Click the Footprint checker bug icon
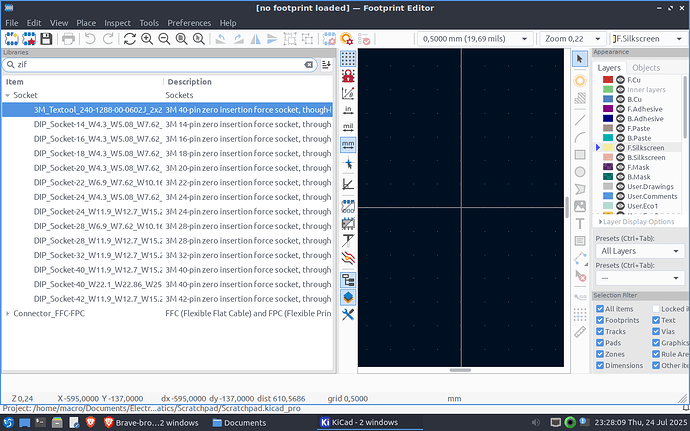 pyautogui.click(x=364, y=39)
